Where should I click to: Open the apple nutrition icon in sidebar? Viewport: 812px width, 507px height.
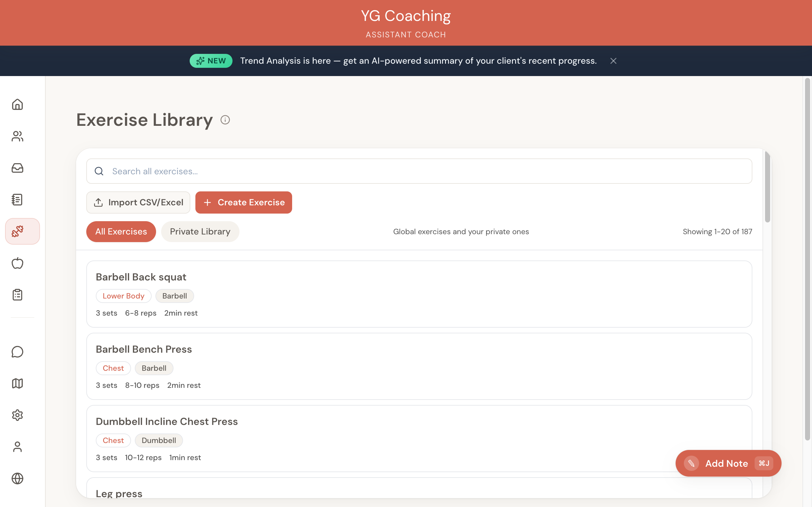point(17,263)
